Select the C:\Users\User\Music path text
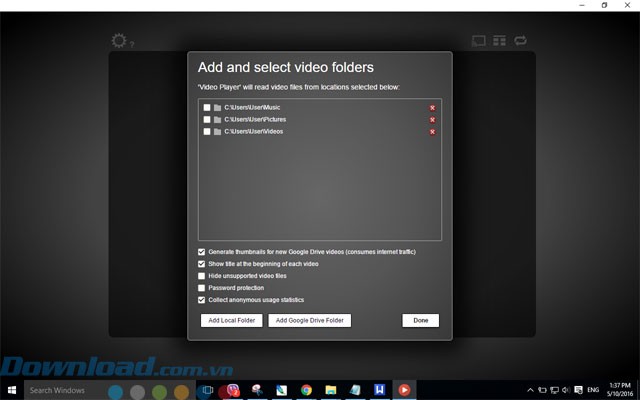The width and height of the screenshot is (640, 400). (252, 107)
